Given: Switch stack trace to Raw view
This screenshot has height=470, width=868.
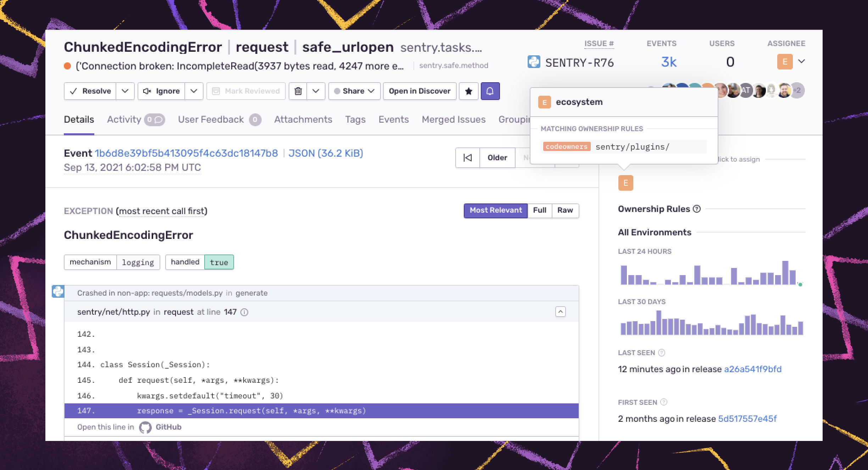Looking at the screenshot, I should 565,211.
